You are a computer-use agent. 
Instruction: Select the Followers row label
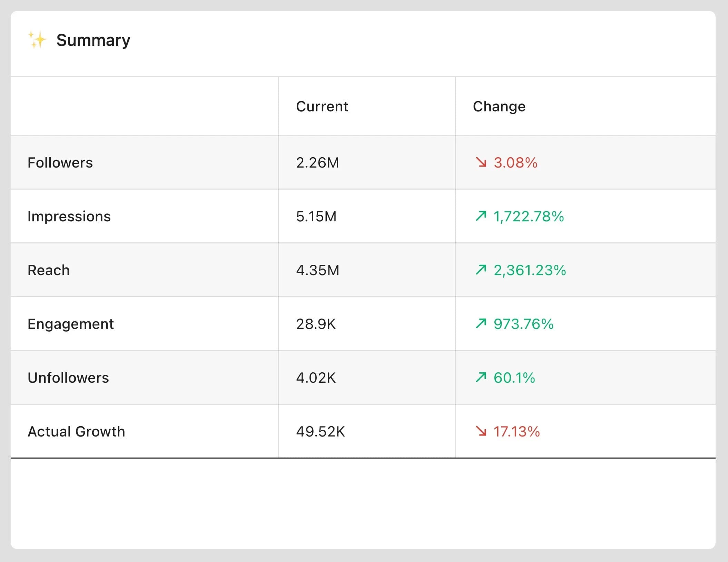tap(60, 163)
